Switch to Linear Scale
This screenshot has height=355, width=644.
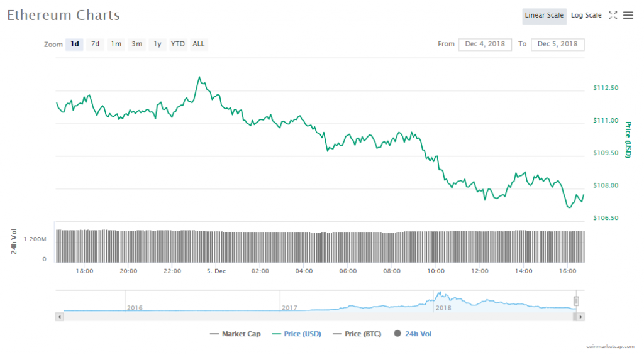point(544,16)
